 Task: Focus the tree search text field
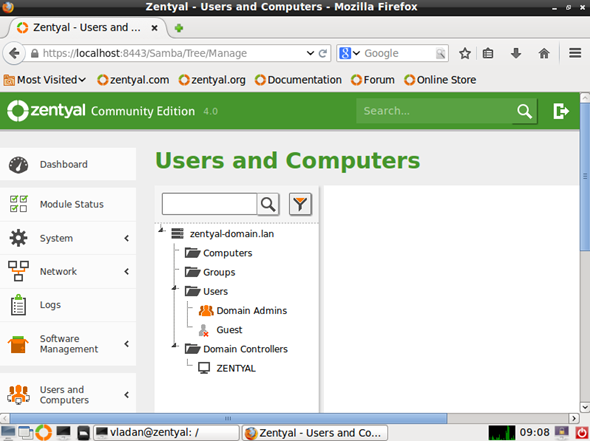[209, 204]
